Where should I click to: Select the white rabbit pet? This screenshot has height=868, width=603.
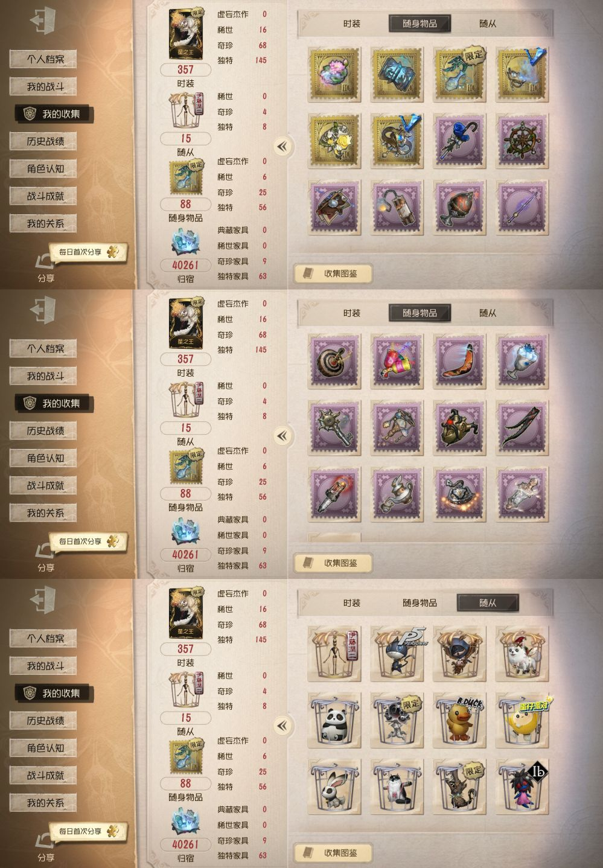tap(334, 787)
